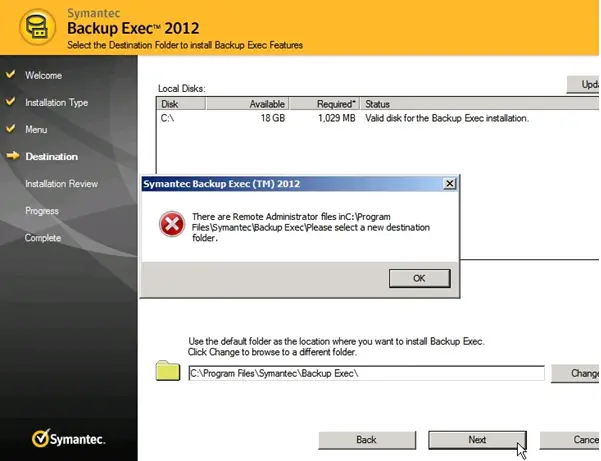
Task: Sort by the Status column header
Action: [x=479, y=104]
